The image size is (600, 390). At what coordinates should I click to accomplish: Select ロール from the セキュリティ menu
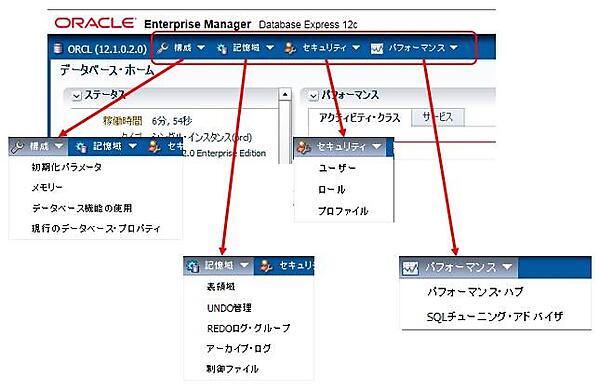332,189
